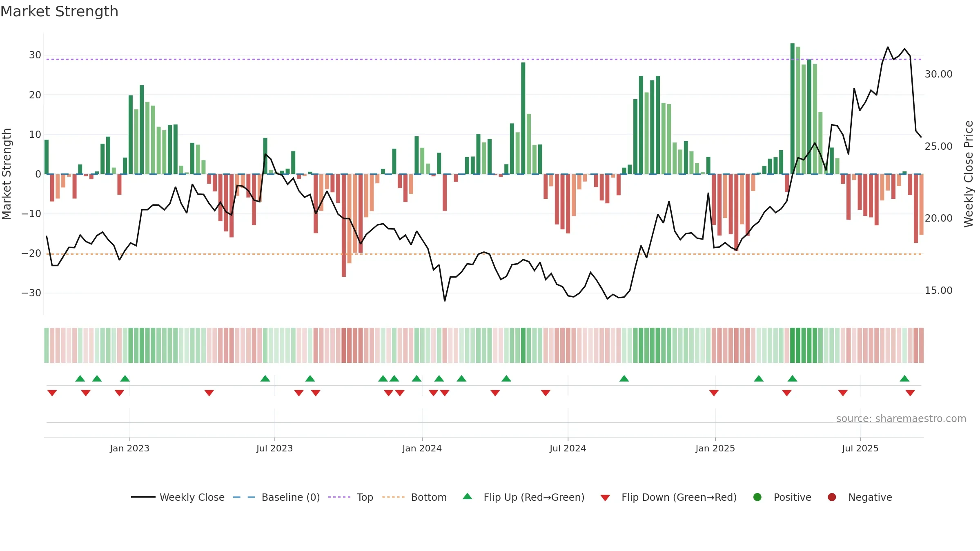980x551 pixels.
Task: Click the dark red Negative legend dot
Action: (x=832, y=497)
